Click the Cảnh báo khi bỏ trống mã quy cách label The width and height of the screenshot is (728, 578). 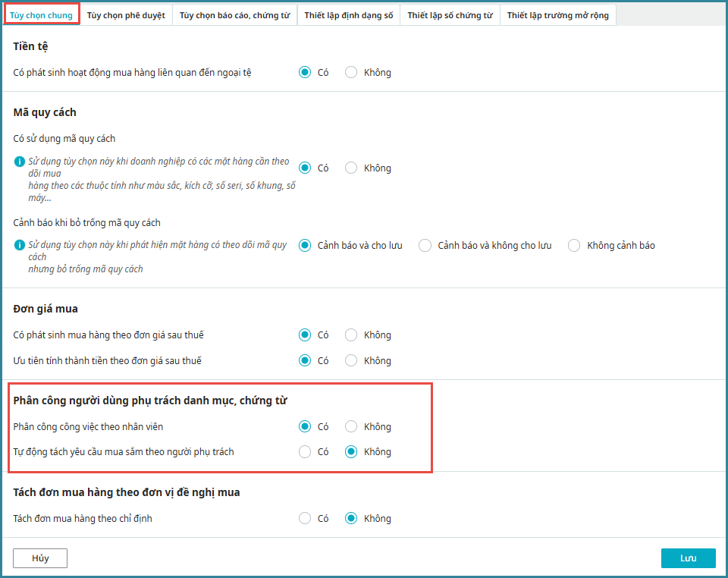click(86, 223)
